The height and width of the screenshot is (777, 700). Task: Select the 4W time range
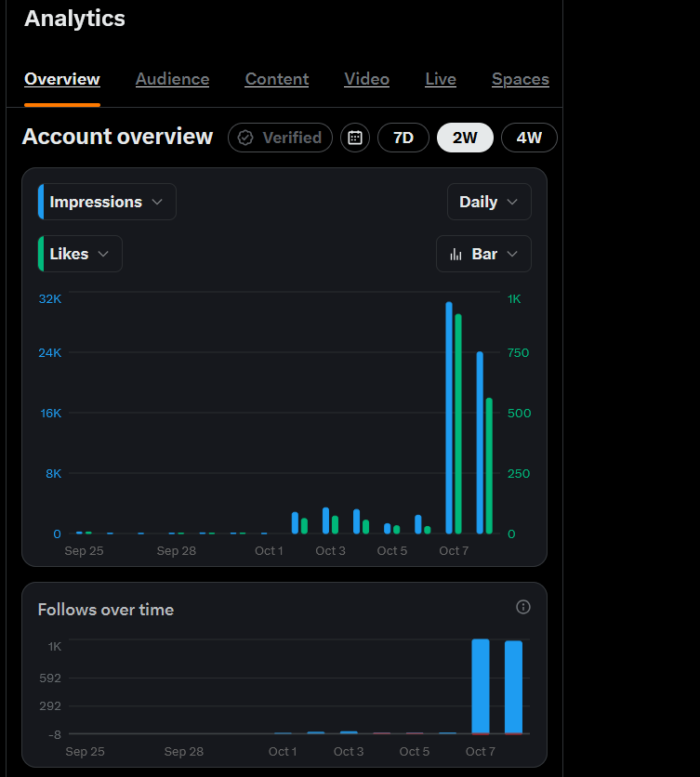click(x=529, y=138)
